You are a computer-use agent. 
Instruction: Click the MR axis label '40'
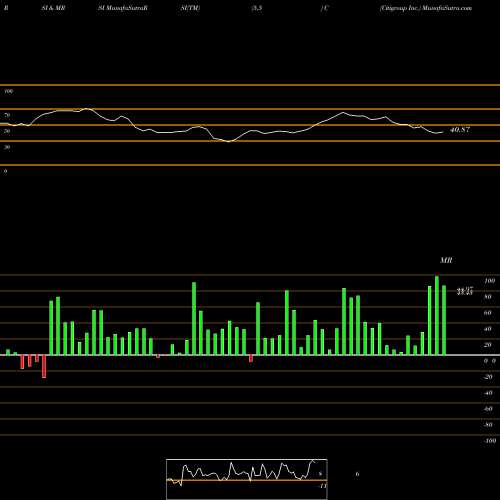pos(488,329)
